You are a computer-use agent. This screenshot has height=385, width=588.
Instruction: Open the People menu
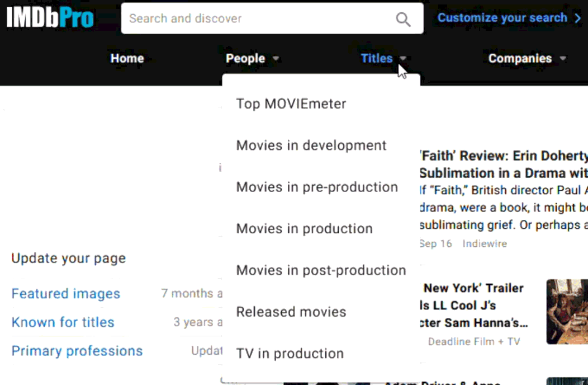click(x=245, y=58)
